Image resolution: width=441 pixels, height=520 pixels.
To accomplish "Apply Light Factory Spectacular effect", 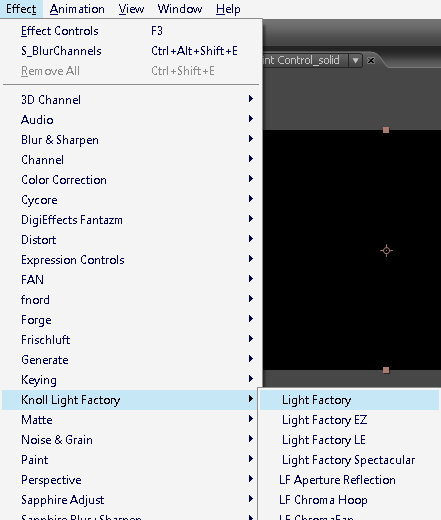I will [349, 460].
